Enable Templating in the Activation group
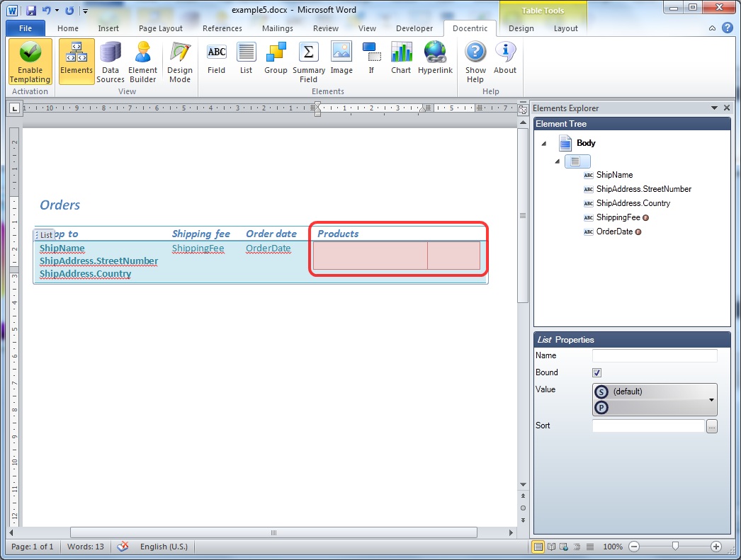The width and height of the screenshot is (741, 560). [x=29, y=62]
